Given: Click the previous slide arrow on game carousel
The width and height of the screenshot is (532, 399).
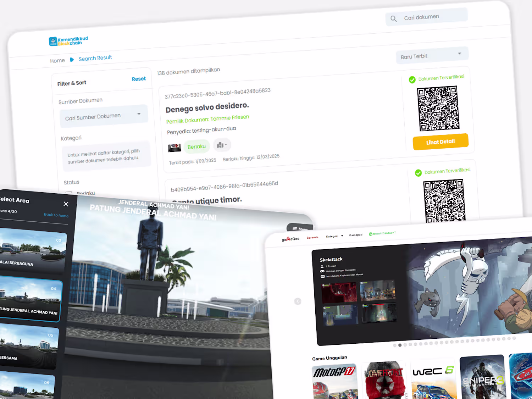Looking at the screenshot, I should pyautogui.click(x=298, y=301).
